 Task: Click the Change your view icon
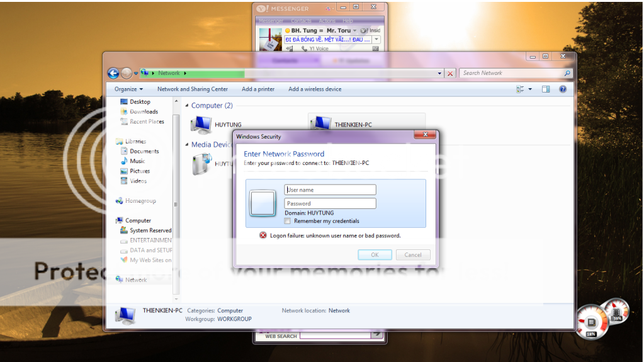click(520, 89)
